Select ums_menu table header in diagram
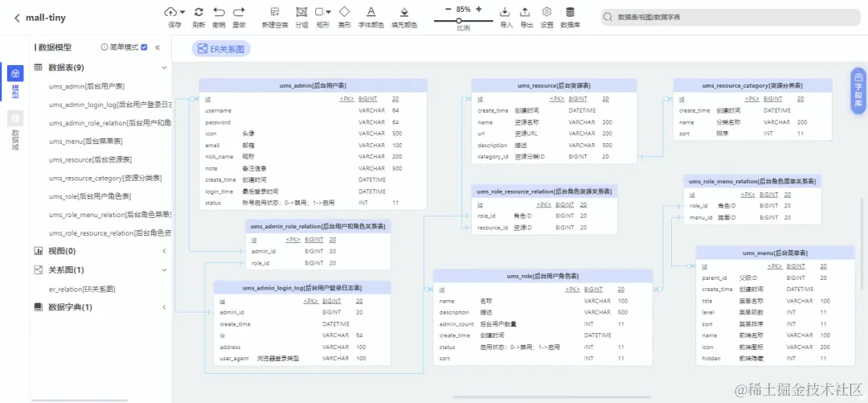 pyautogui.click(x=775, y=253)
